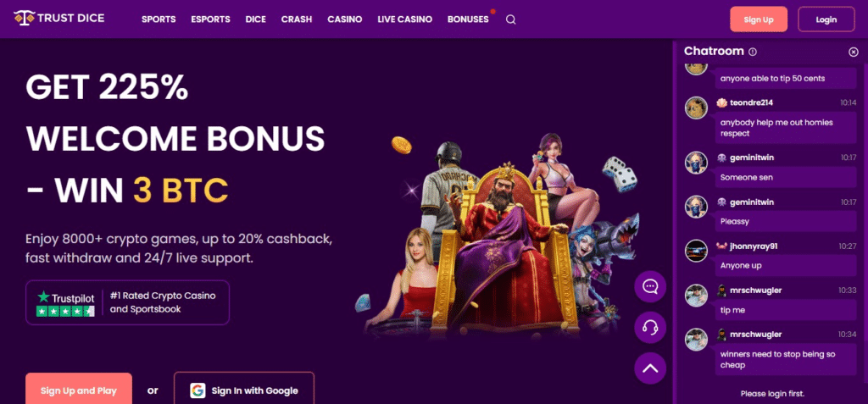Click the Login button

point(826,19)
